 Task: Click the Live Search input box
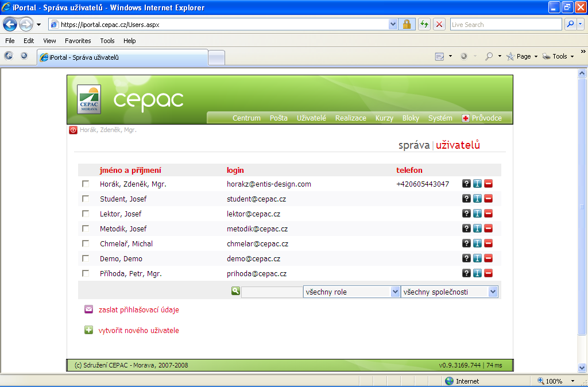[x=506, y=24]
